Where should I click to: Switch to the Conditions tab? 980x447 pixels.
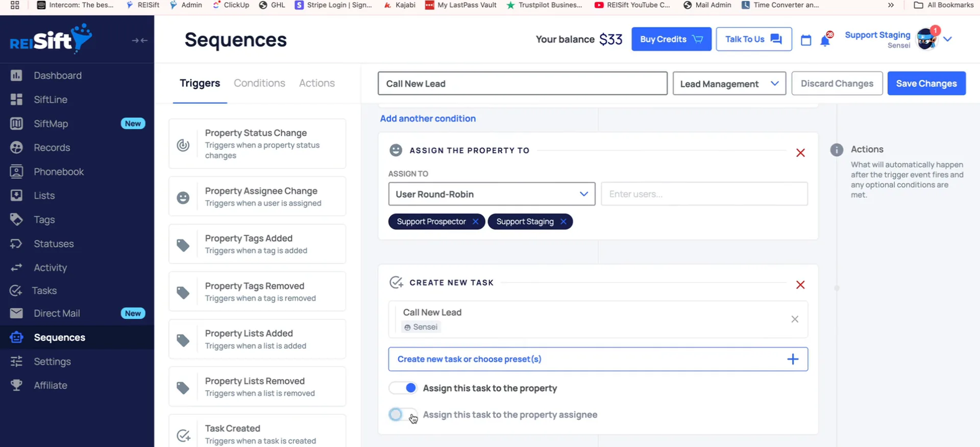click(x=259, y=83)
